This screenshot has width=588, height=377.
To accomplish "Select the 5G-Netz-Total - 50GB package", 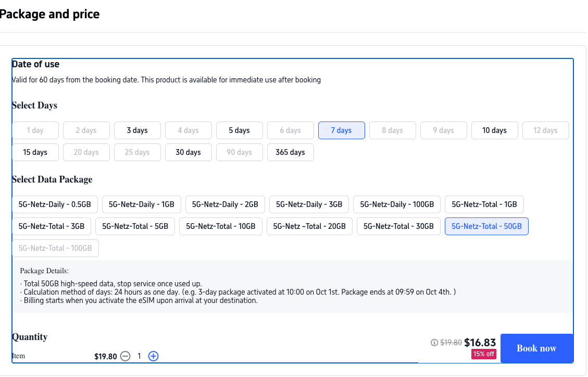I will click(x=486, y=226).
